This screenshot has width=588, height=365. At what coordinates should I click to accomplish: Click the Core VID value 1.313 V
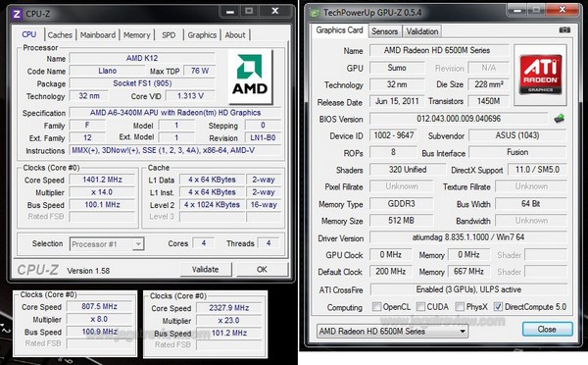[190, 96]
